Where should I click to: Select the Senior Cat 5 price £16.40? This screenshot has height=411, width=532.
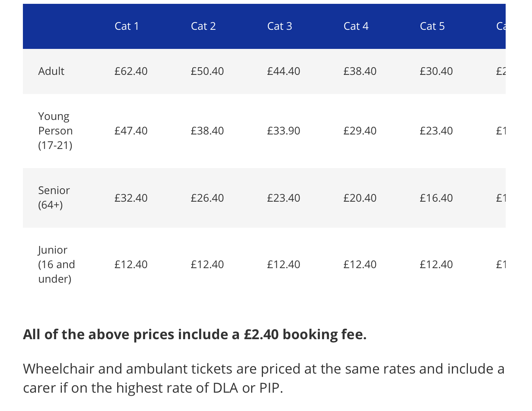pyautogui.click(x=436, y=198)
